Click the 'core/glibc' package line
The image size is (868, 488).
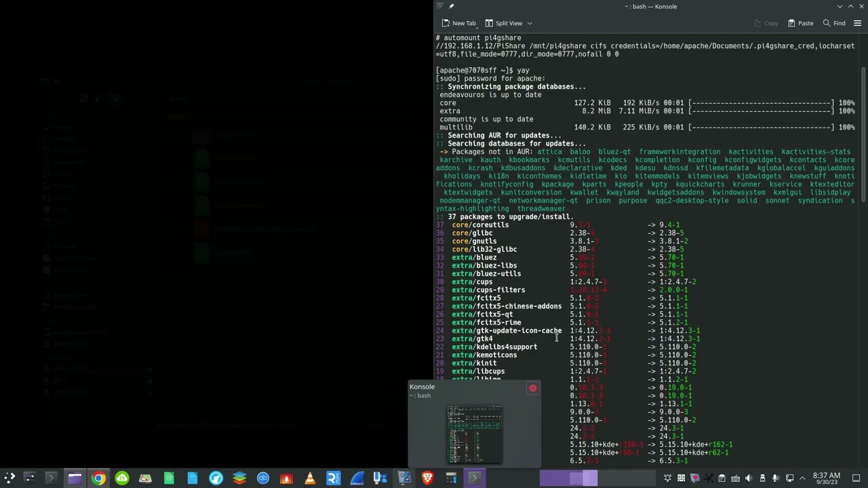(x=559, y=233)
